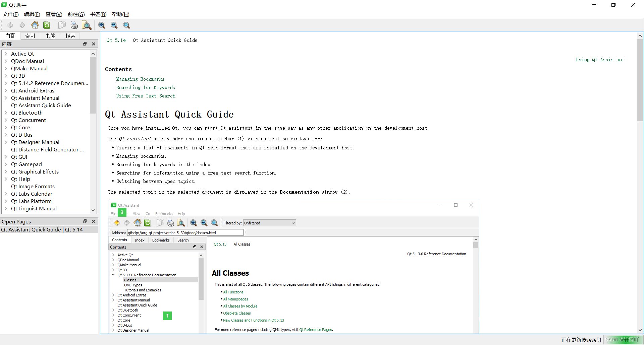
Task: Go to the Home page icon
Action: [35, 25]
